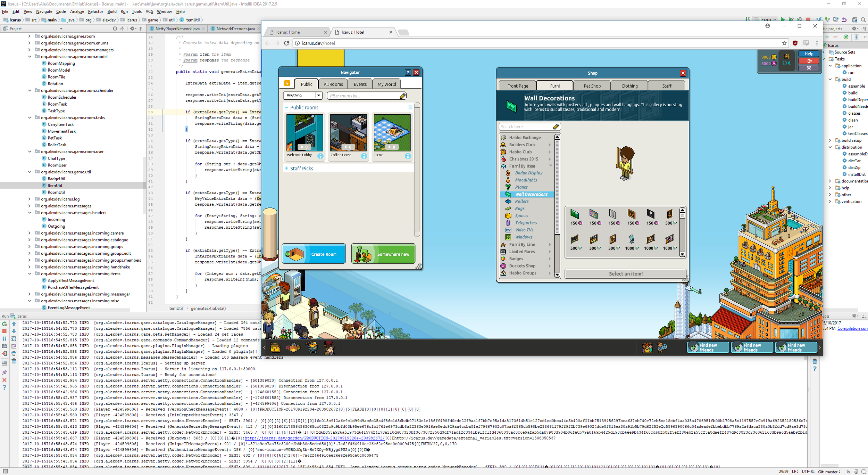The image size is (868, 475).
Task: Click the wall items grid scroll-down arrow
Action: (x=682, y=254)
